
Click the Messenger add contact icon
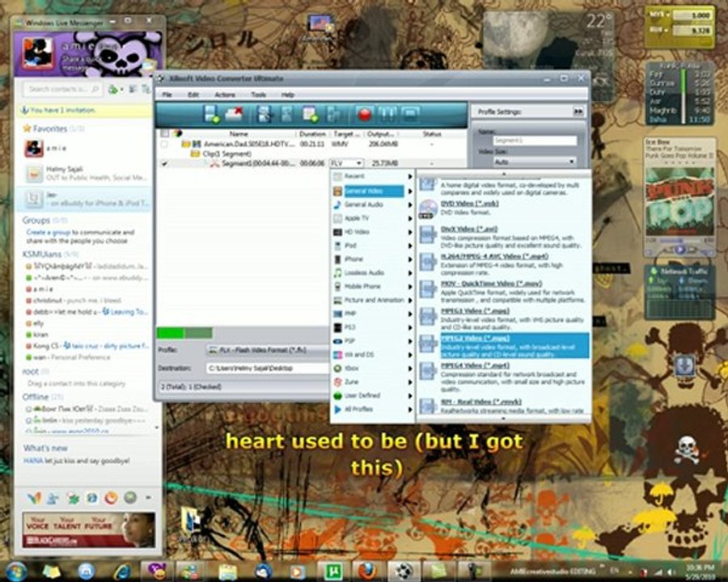coord(114,89)
